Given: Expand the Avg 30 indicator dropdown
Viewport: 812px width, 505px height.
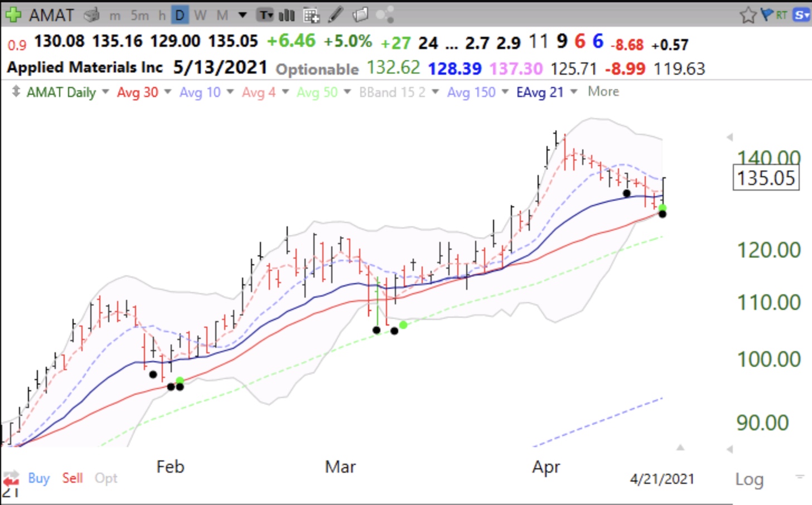Looking at the screenshot, I should pos(167,91).
